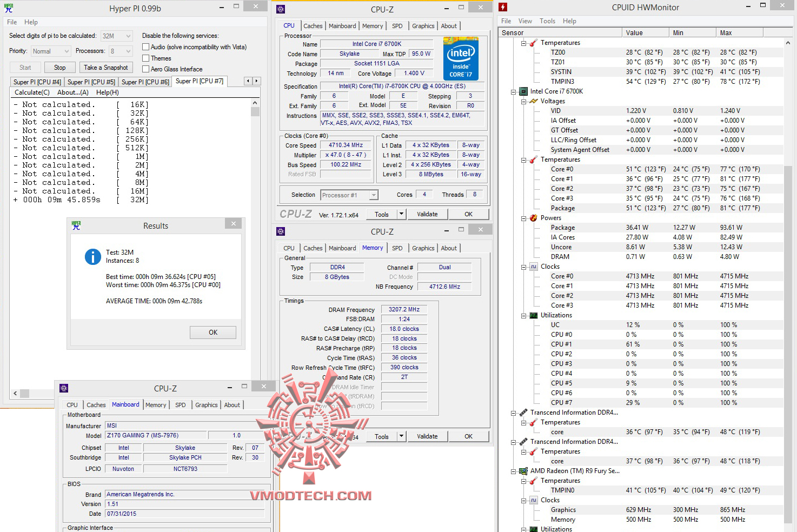Open the Calculate(C) menu in Hyper PI
The image size is (797, 532).
click(x=32, y=92)
